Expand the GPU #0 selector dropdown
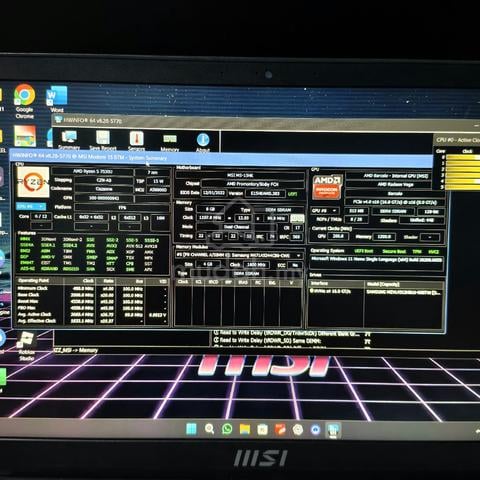 pyautogui.click(x=324, y=211)
